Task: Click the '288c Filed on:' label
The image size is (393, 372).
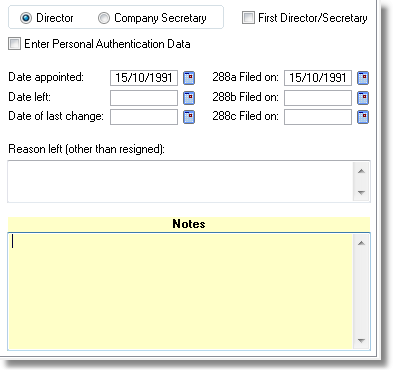Action: (245, 116)
